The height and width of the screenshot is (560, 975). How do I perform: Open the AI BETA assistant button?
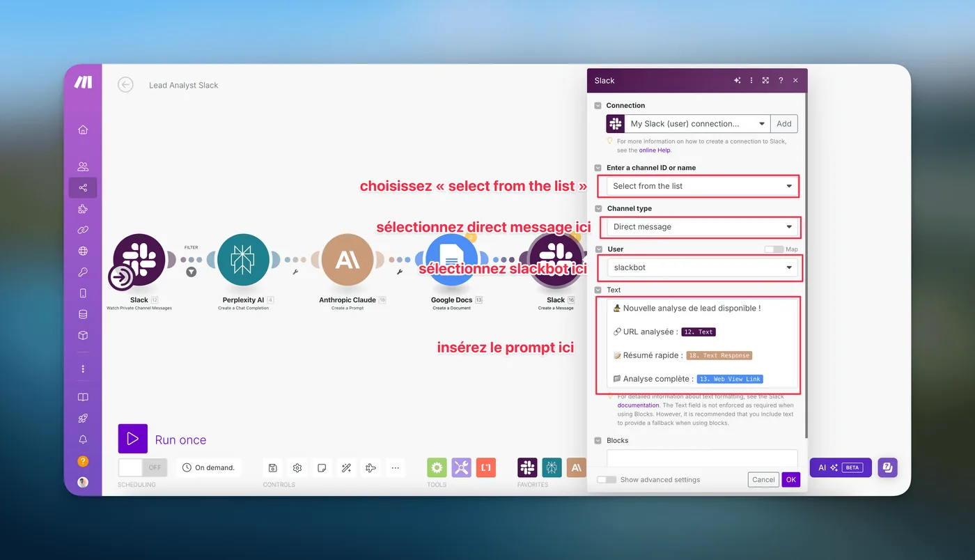tap(840, 467)
